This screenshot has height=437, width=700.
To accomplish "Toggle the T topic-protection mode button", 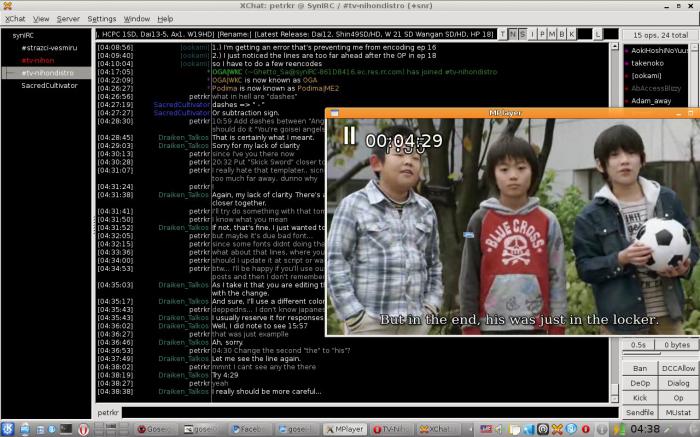I will coord(503,34).
